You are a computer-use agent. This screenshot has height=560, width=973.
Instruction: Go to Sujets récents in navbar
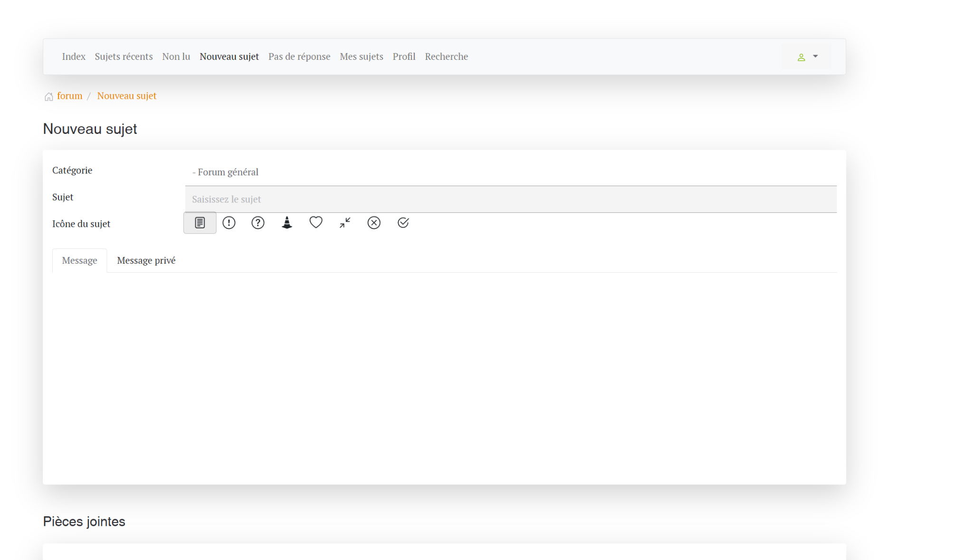click(x=124, y=57)
